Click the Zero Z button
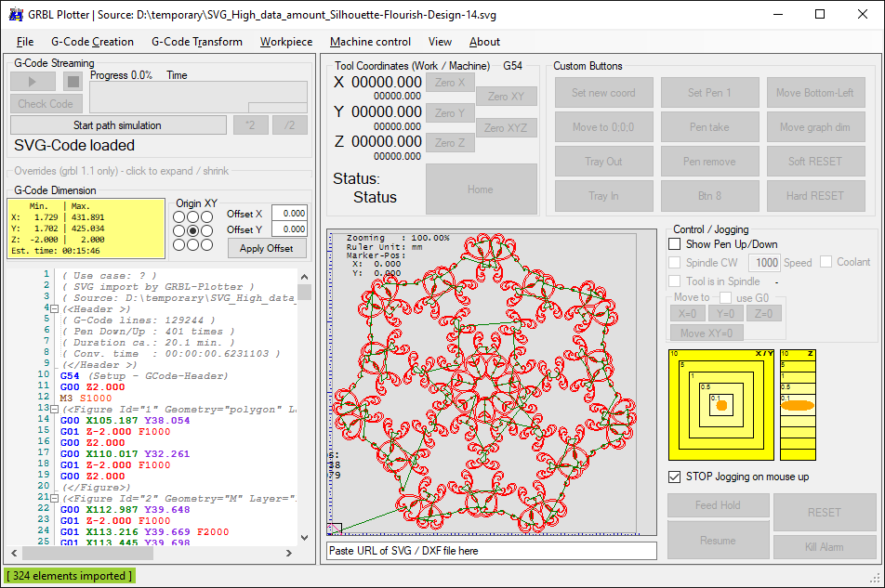 (x=450, y=143)
